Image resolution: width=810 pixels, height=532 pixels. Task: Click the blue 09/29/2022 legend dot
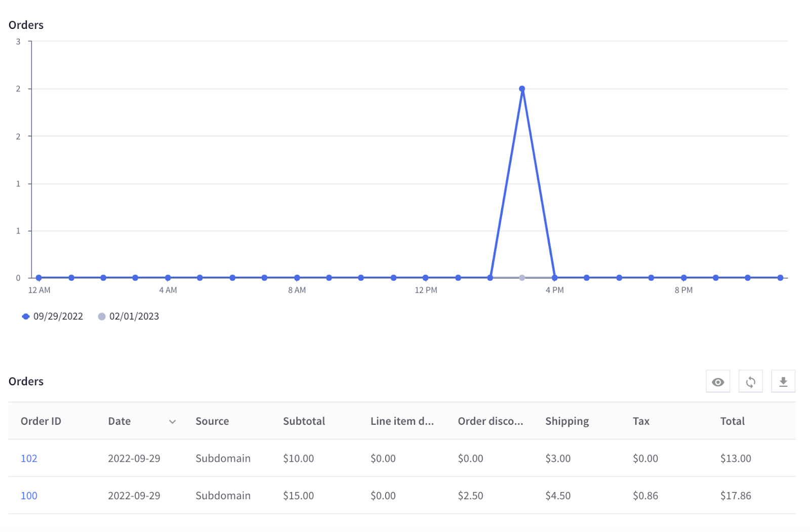(x=26, y=316)
